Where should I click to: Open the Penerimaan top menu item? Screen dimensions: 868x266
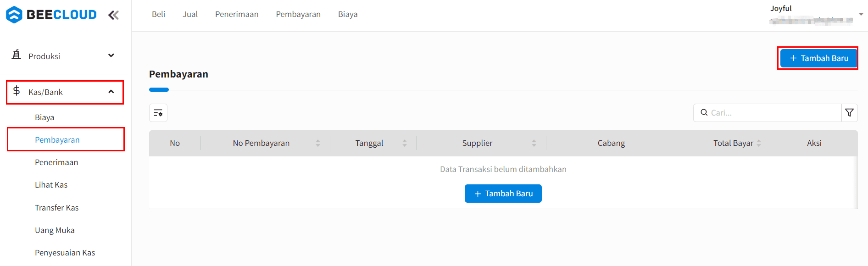[x=237, y=14]
